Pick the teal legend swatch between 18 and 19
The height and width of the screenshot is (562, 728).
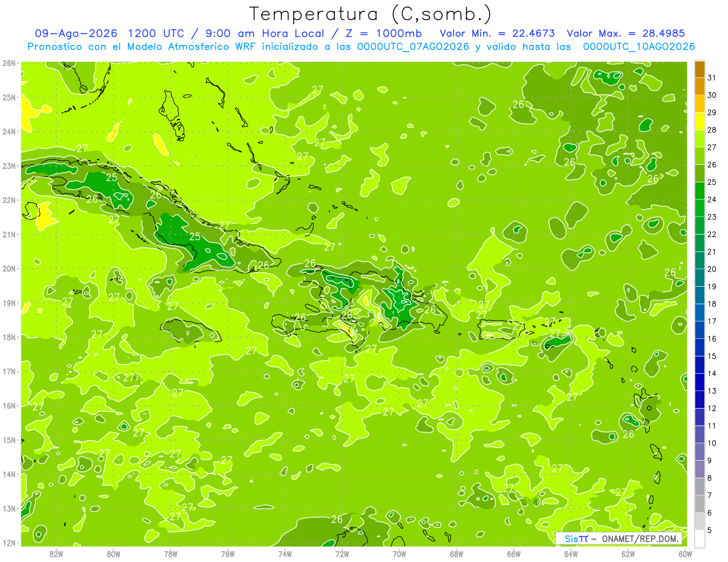(x=699, y=295)
